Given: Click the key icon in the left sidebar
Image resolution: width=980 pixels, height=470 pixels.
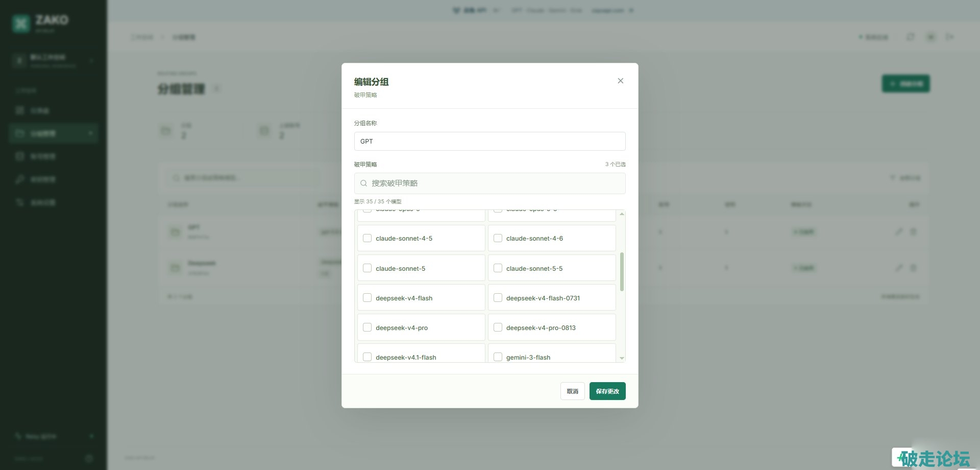Looking at the screenshot, I should point(20,179).
